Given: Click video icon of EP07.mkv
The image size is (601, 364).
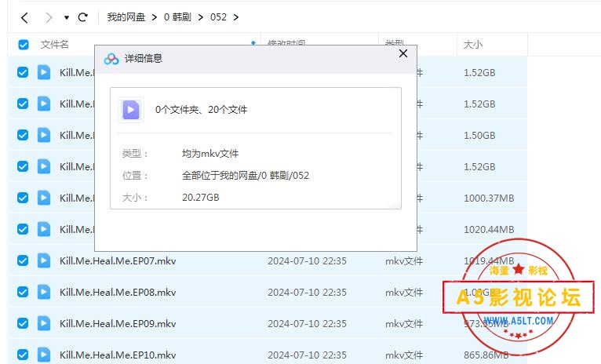Looking at the screenshot, I should coord(44,261).
